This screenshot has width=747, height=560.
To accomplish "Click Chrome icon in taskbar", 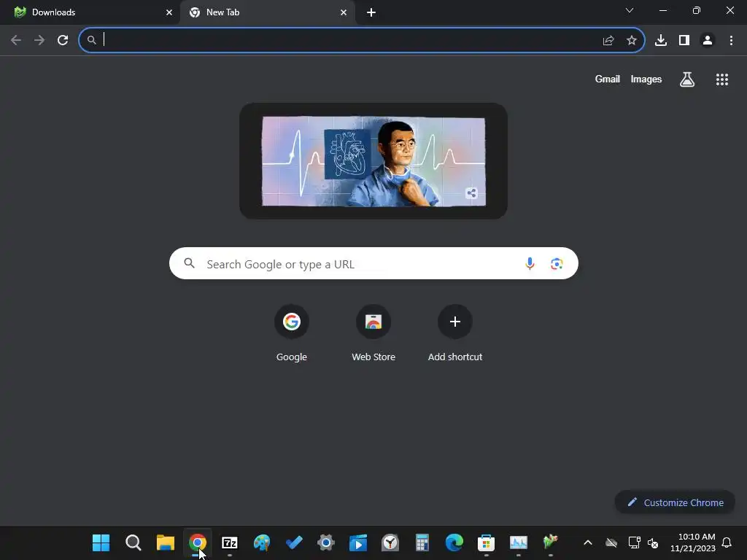I will pyautogui.click(x=197, y=542).
